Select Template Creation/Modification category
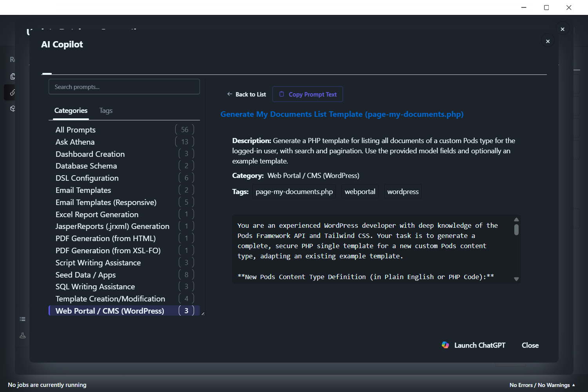This screenshot has width=588, height=392. [124, 299]
